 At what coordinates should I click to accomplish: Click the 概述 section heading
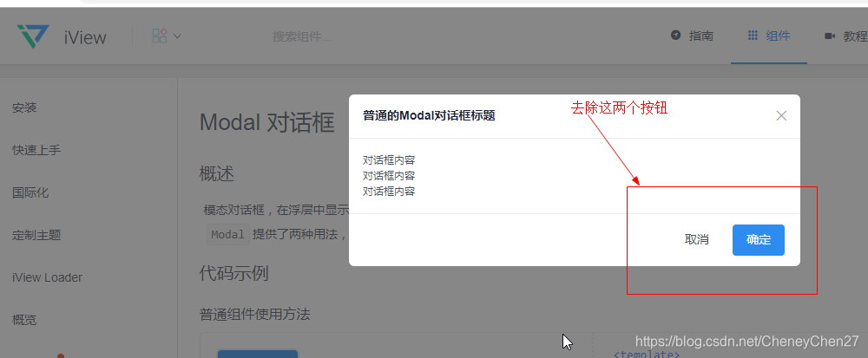tap(217, 174)
